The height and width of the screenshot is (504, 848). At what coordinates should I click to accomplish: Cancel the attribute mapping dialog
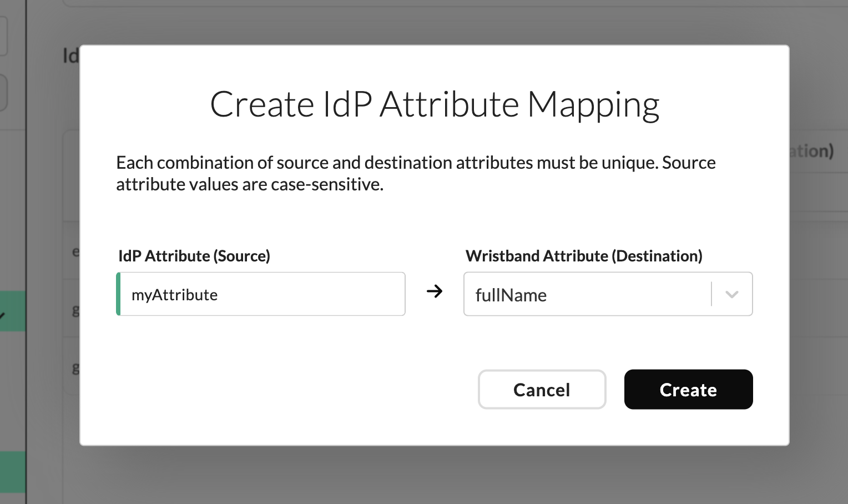tap(542, 390)
